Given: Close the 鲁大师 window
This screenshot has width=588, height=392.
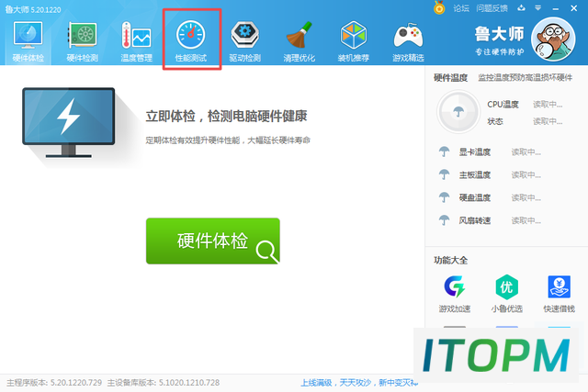Looking at the screenshot, I should (x=573, y=8).
